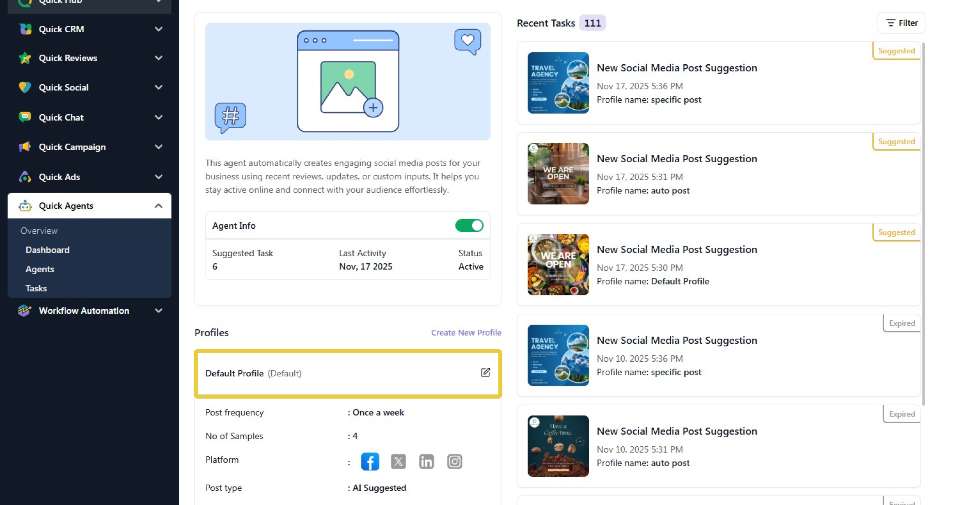The height and width of the screenshot is (505, 980).
Task: Open the coffee time post thumbnail
Action: 558,446
